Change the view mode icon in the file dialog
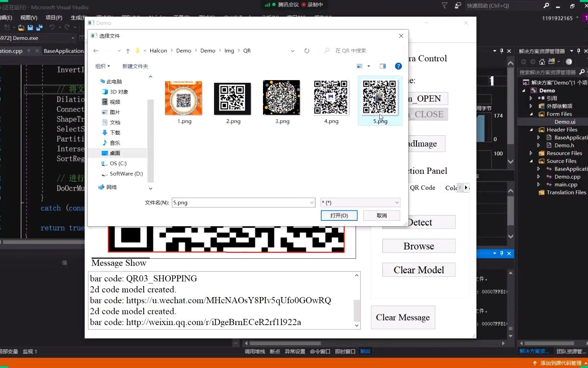588x368 pixels. click(360, 66)
